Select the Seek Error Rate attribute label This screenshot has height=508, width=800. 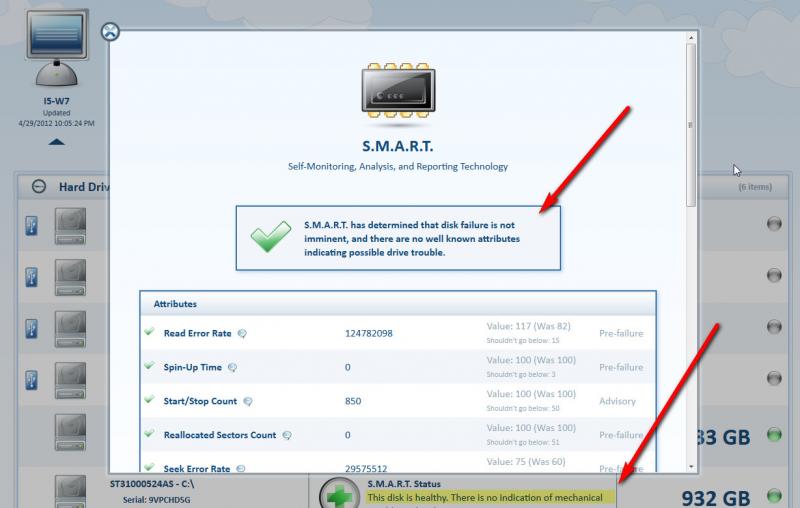click(x=196, y=468)
